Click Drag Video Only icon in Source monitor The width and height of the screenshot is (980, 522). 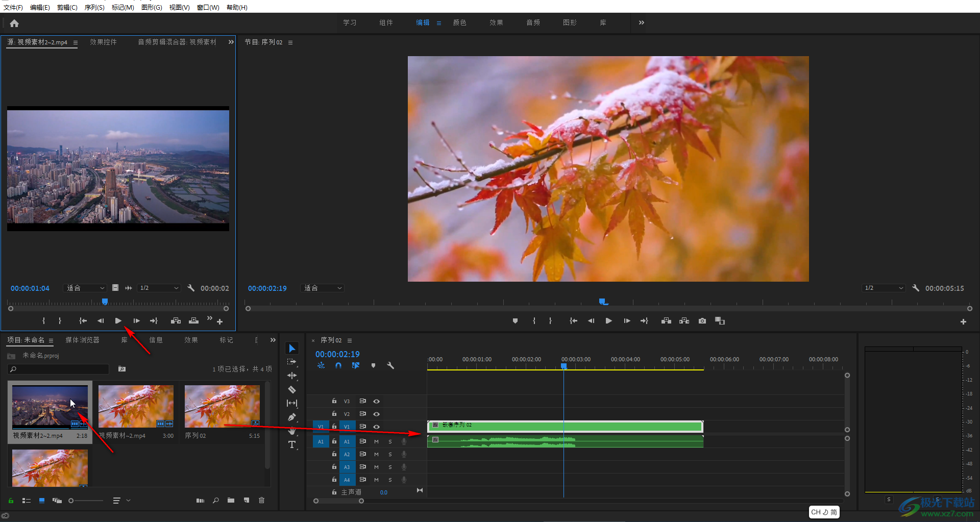tap(115, 288)
